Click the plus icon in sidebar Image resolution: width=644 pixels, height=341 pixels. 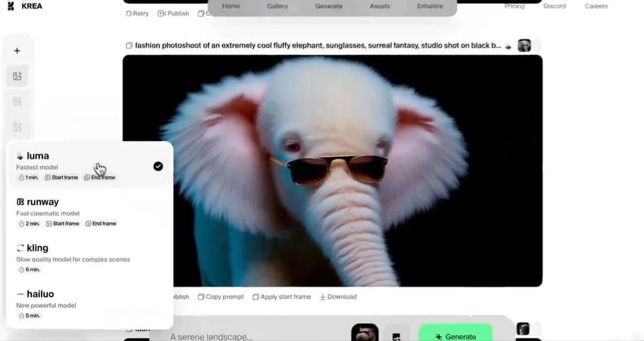pos(17,50)
